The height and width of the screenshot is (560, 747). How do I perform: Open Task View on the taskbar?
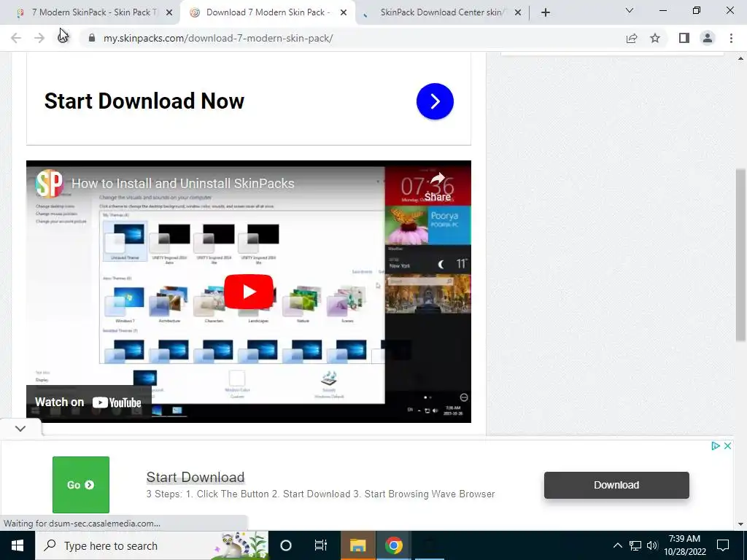tap(321, 545)
